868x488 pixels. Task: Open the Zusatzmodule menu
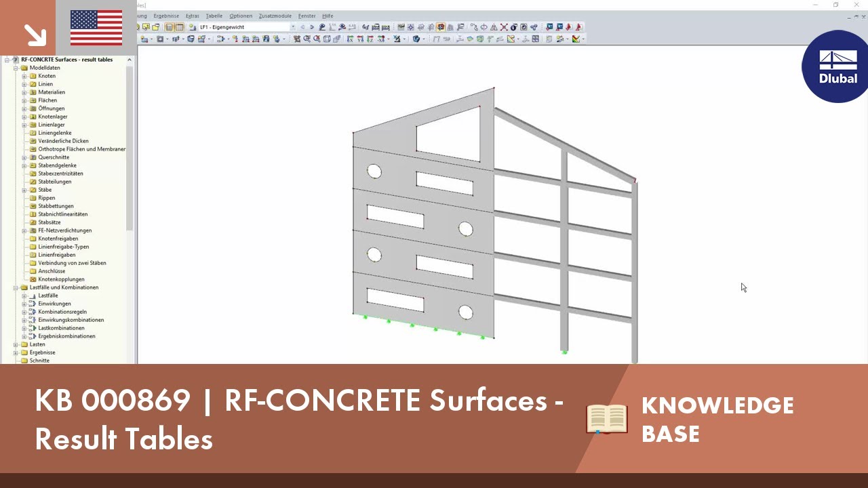275,16
